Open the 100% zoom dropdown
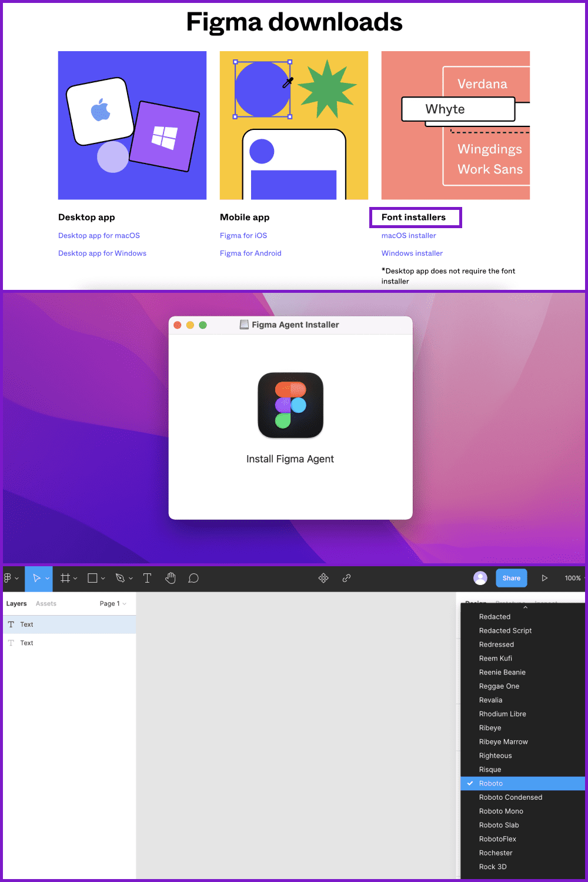This screenshot has width=588, height=882. pyautogui.click(x=574, y=578)
